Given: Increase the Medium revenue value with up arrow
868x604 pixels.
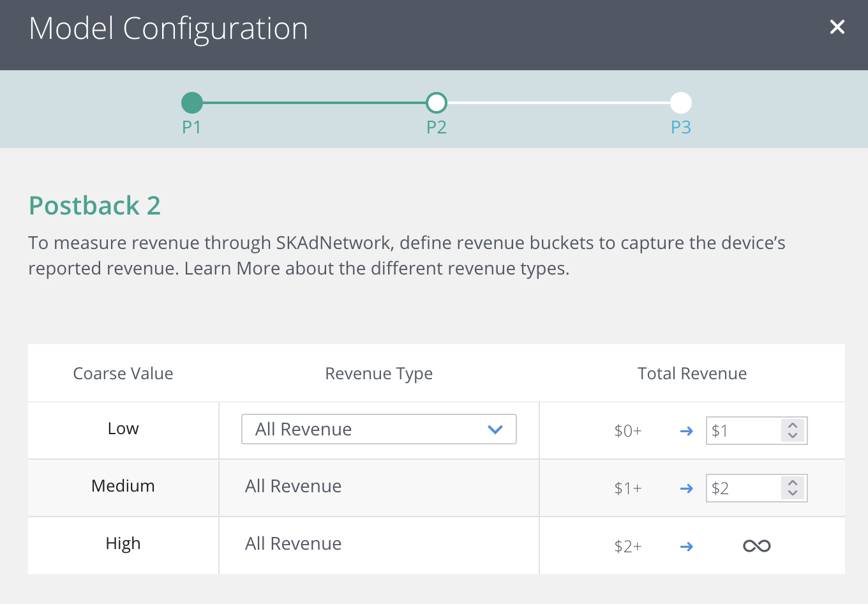Looking at the screenshot, I should [793, 483].
